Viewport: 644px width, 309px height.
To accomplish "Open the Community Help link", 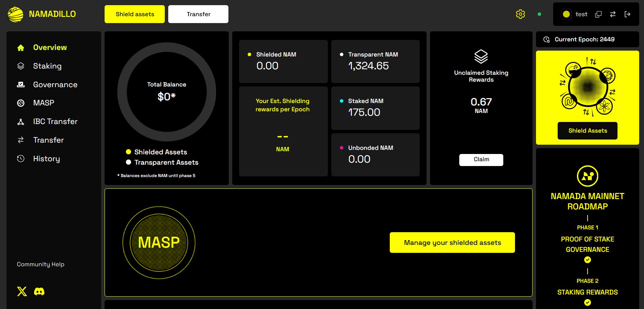I will click(x=41, y=264).
